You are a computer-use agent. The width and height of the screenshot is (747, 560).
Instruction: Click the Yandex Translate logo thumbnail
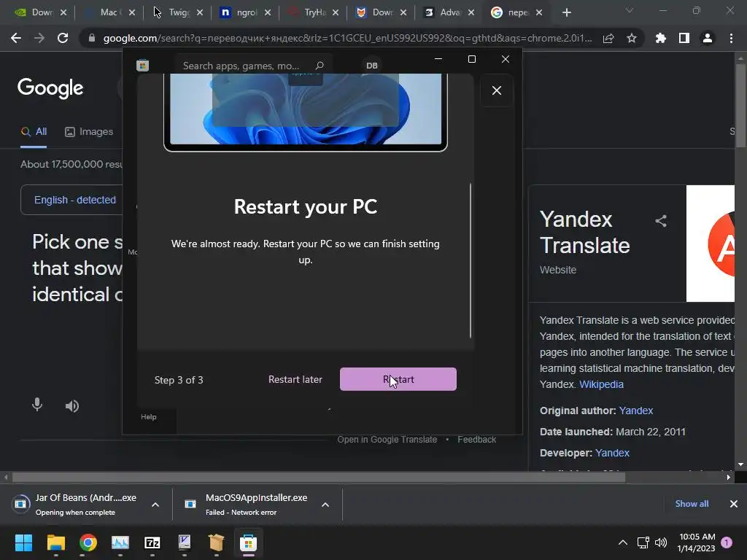tap(711, 244)
